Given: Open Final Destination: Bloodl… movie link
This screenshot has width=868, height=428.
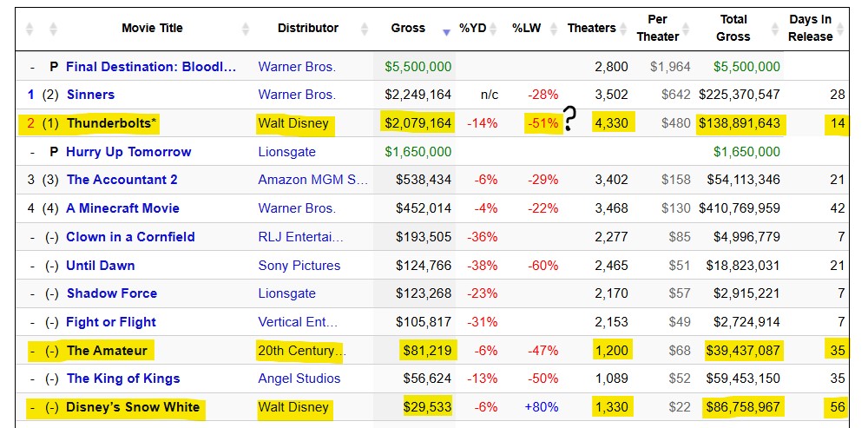Looking at the screenshot, I should (151, 67).
